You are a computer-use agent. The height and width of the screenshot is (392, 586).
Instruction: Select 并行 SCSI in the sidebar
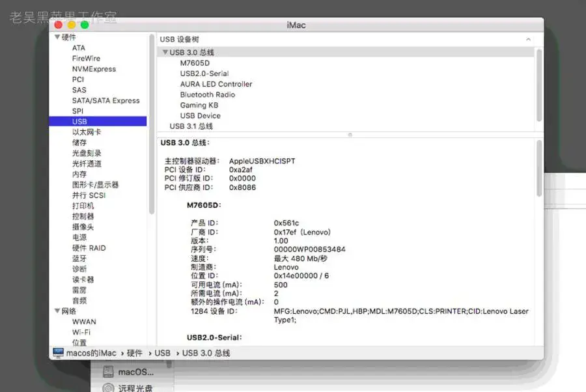(x=89, y=195)
